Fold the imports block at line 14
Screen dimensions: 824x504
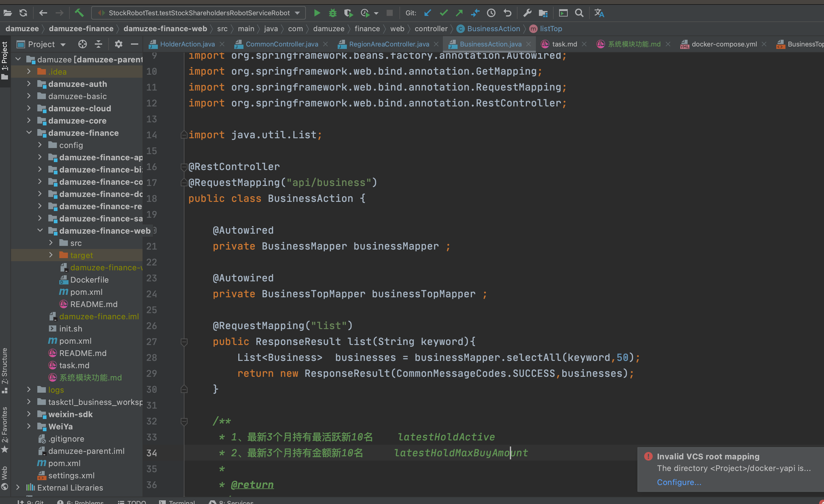point(184,135)
